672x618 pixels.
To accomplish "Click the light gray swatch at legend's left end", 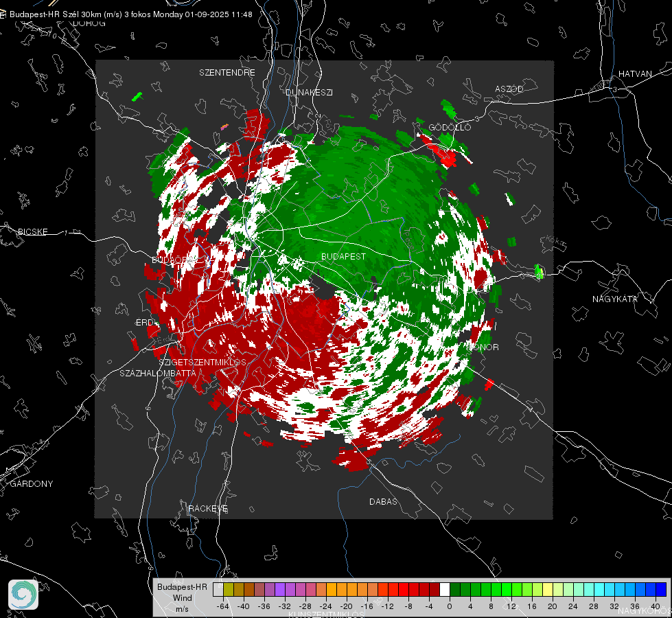I will pyautogui.click(x=218, y=589).
